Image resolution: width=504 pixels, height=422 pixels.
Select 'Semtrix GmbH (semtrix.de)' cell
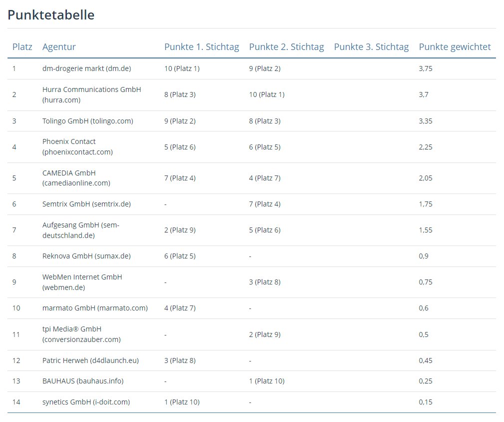[86, 204]
